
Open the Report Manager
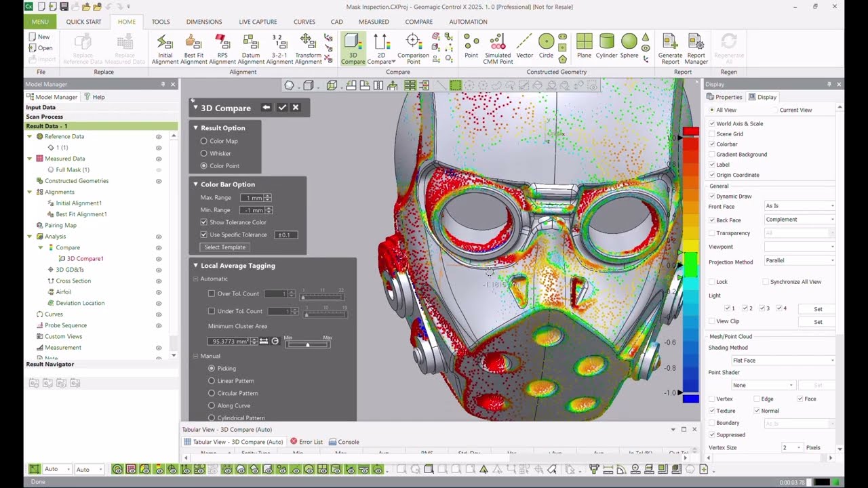pyautogui.click(x=696, y=49)
